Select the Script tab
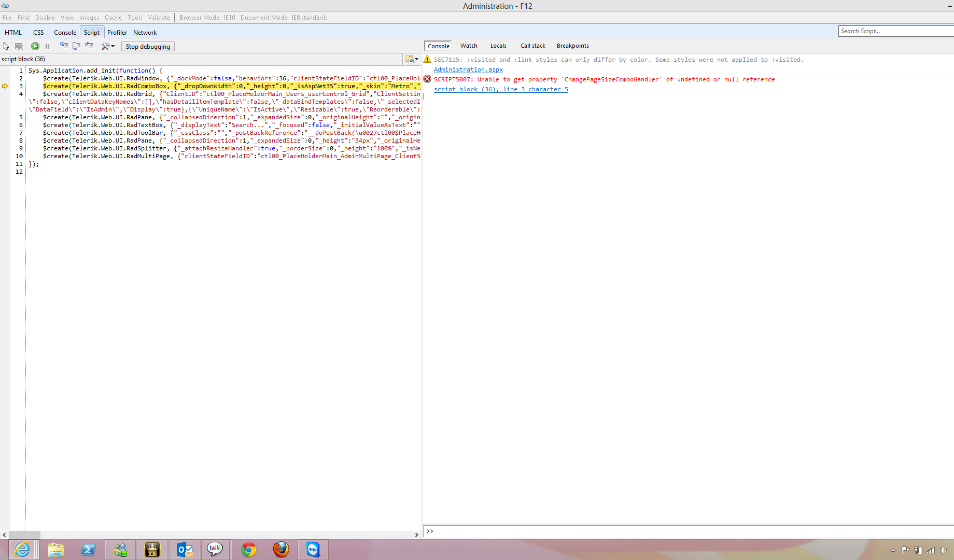 click(x=92, y=32)
